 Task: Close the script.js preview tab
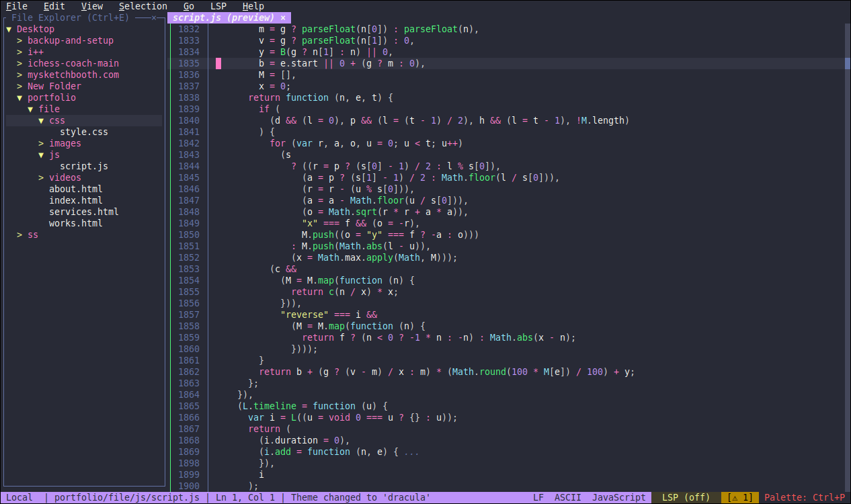pos(283,18)
